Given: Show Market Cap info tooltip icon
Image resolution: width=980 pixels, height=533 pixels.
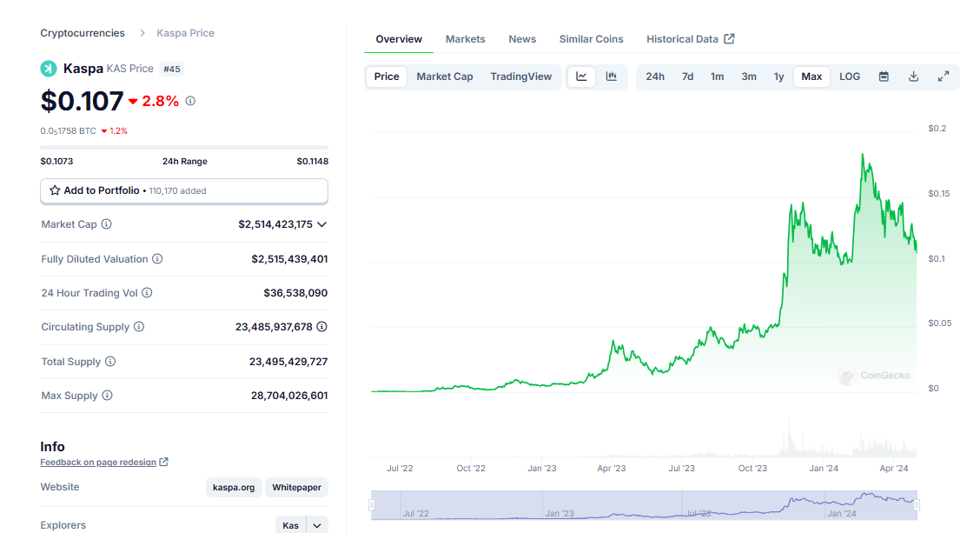Looking at the screenshot, I should [107, 224].
